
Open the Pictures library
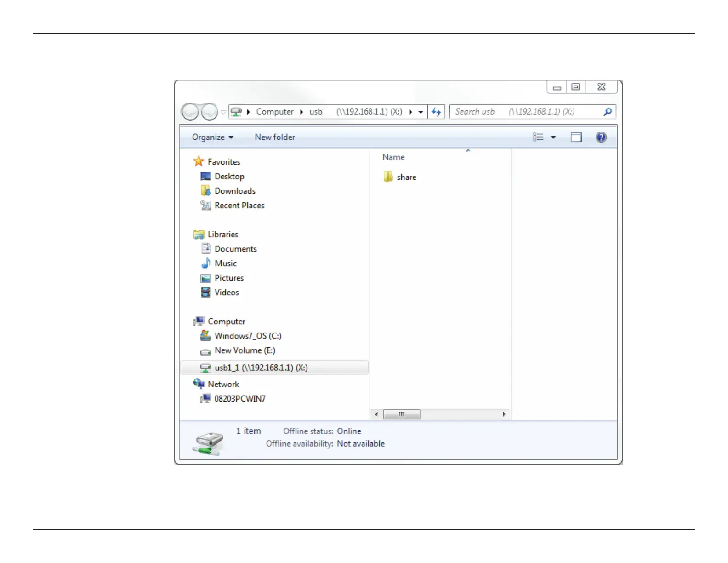tap(229, 278)
